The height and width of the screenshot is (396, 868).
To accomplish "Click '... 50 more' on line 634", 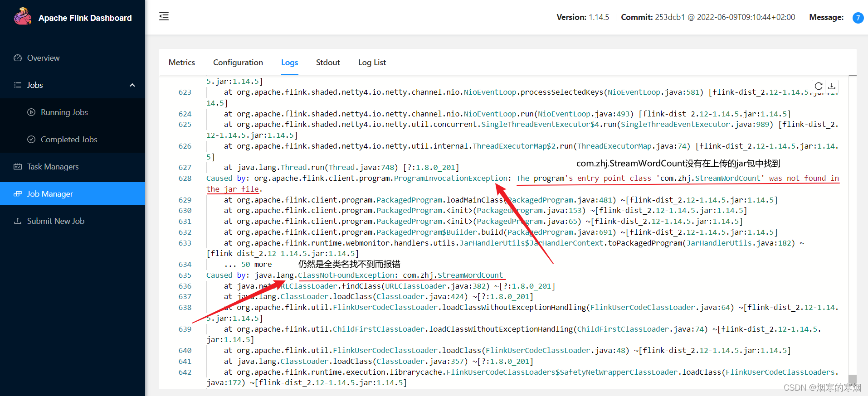I will pos(248,265).
